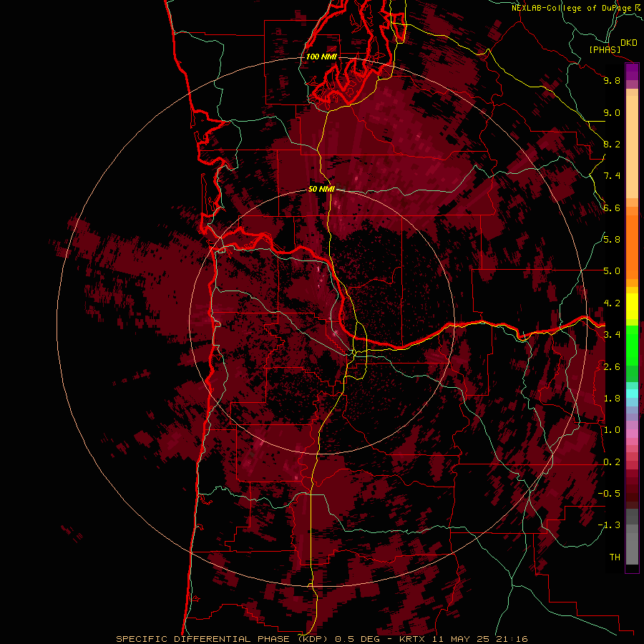Click the cyan segment of the colorbar
Screen dimensions: 644x644
pyautogui.click(x=632, y=394)
